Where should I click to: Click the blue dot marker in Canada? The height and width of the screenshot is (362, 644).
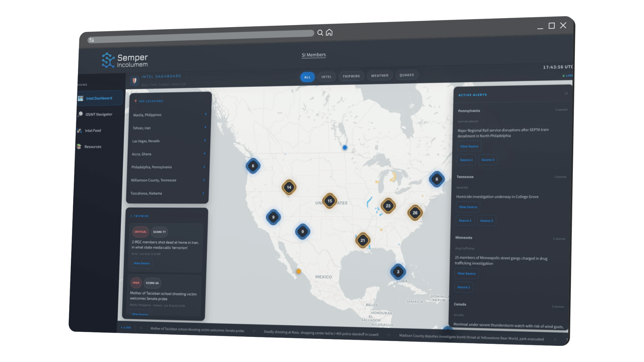345,147
